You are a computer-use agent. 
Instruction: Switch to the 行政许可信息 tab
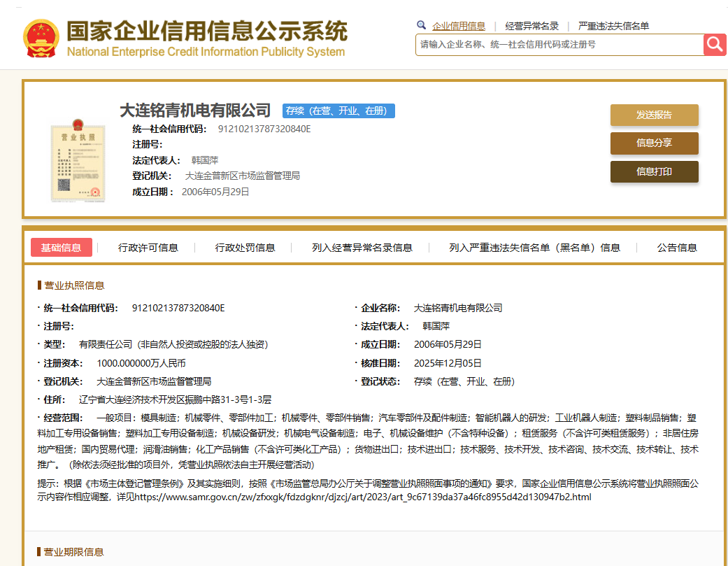point(148,248)
